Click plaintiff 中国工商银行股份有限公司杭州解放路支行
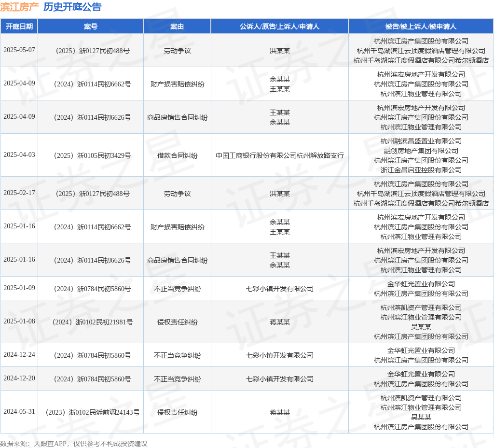Screen dimensions: 494x448 pyautogui.click(x=280, y=156)
